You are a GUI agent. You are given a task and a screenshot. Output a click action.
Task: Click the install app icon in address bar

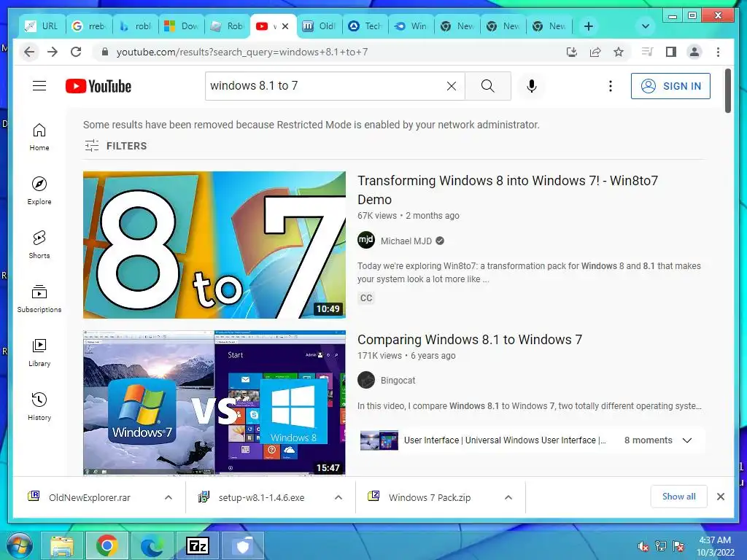point(572,52)
